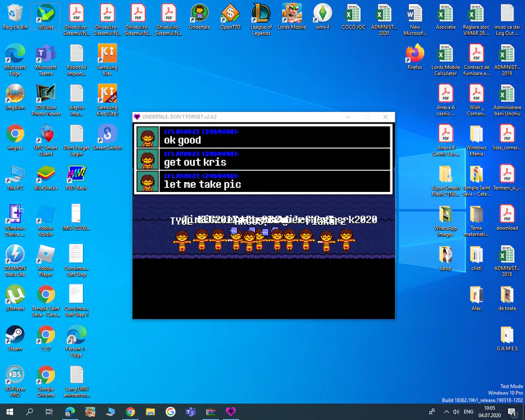Show hidden system tray icons

(x=446, y=412)
